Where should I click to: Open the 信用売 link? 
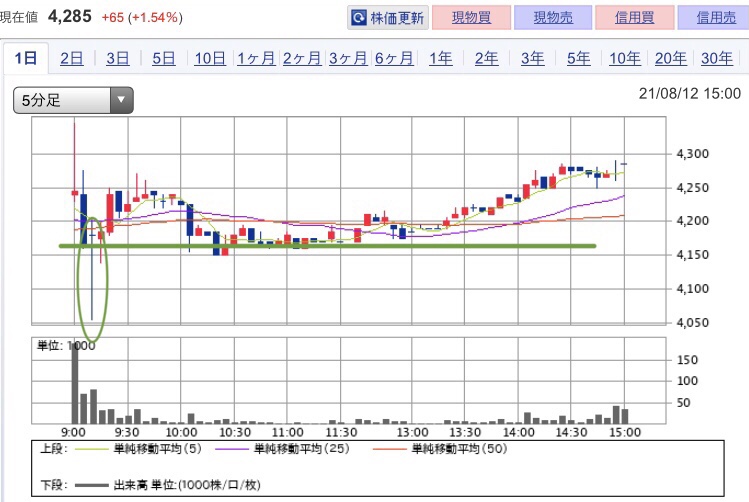(715, 18)
